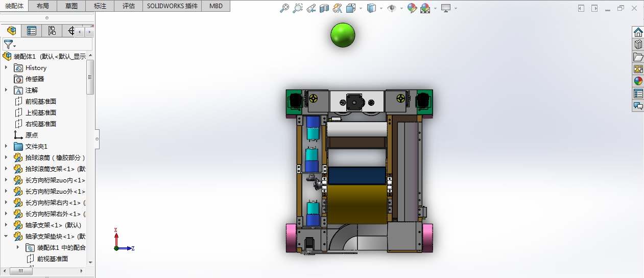Open the SOLIDWORKS 插件 tab
The image size is (644, 278).
tap(172, 6)
